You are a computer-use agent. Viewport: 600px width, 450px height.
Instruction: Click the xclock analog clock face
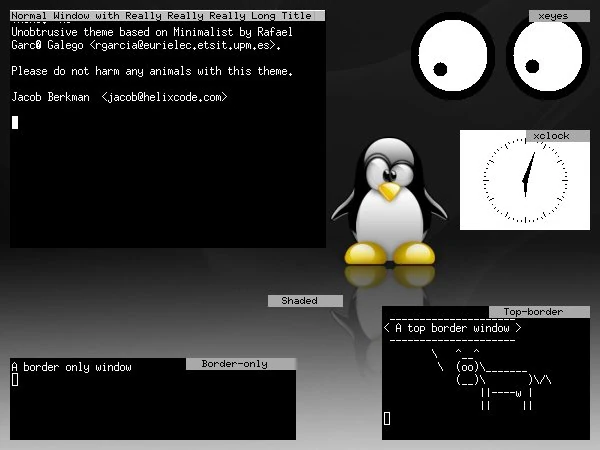coord(525,180)
